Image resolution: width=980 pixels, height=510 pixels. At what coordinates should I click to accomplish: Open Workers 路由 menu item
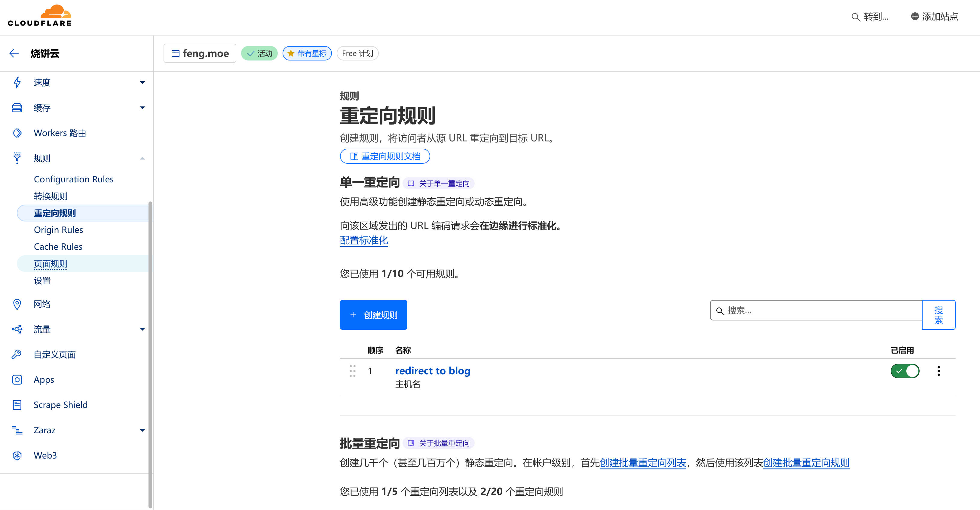(x=60, y=133)
